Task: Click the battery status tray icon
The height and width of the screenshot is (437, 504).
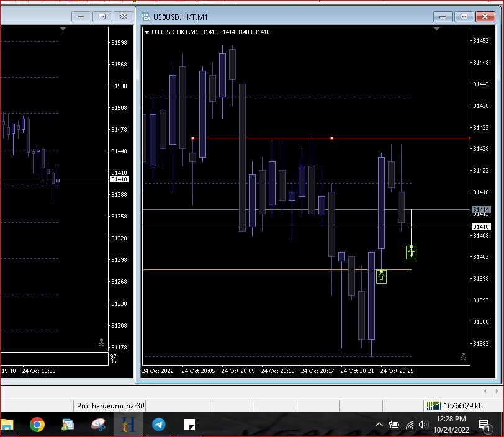Action: coord(394,425)
